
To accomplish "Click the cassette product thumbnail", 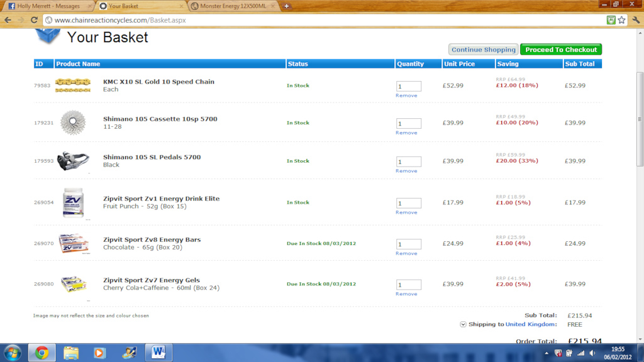I will [x=73, y=123].
